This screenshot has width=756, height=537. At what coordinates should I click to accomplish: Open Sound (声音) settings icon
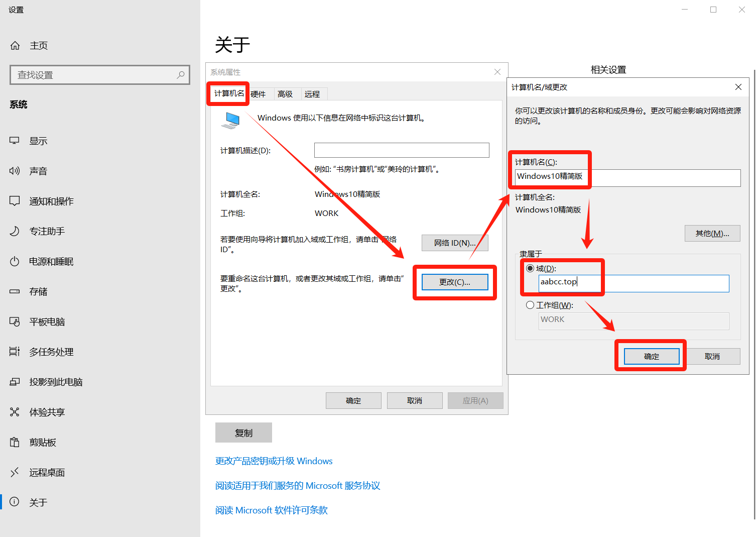(15, 171)
